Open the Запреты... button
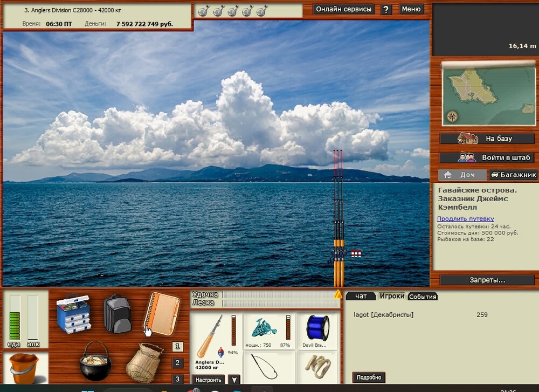 click(487, 280)
